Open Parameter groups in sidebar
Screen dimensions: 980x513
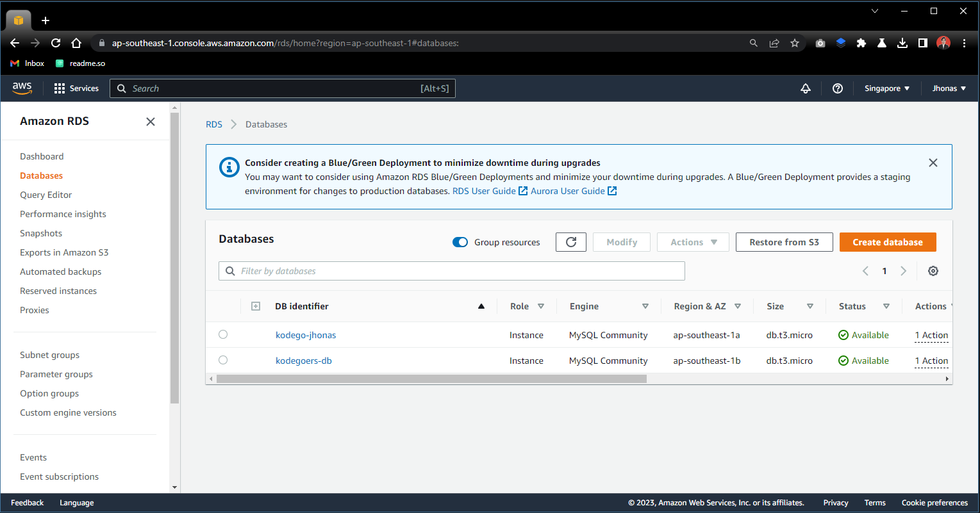tap(56, 374)
